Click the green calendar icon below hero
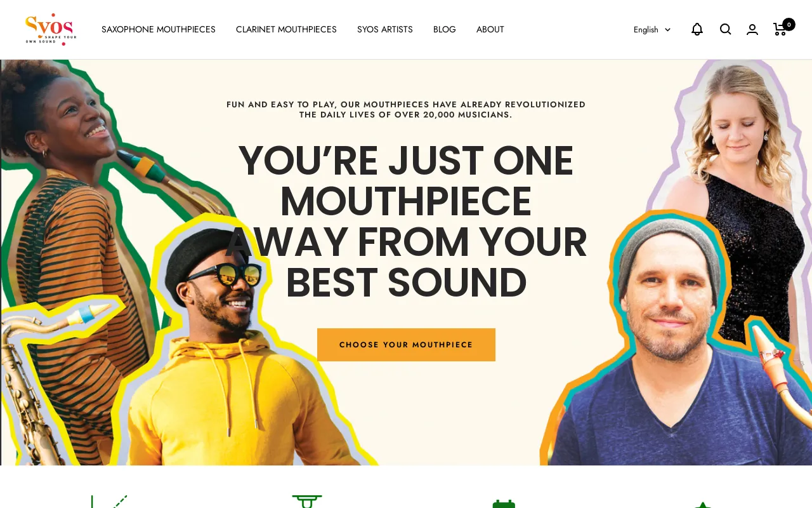The height and width of the screenshot is (508, 812). (504, 504)
